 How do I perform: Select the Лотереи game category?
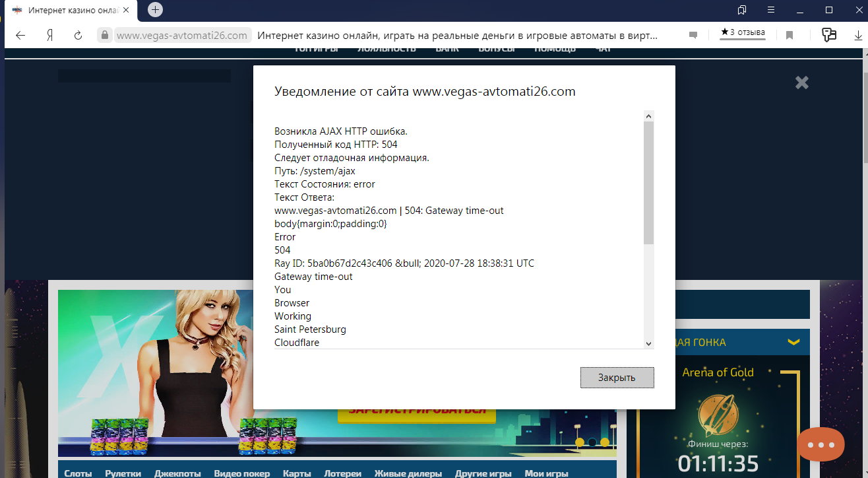coord(342,473)
